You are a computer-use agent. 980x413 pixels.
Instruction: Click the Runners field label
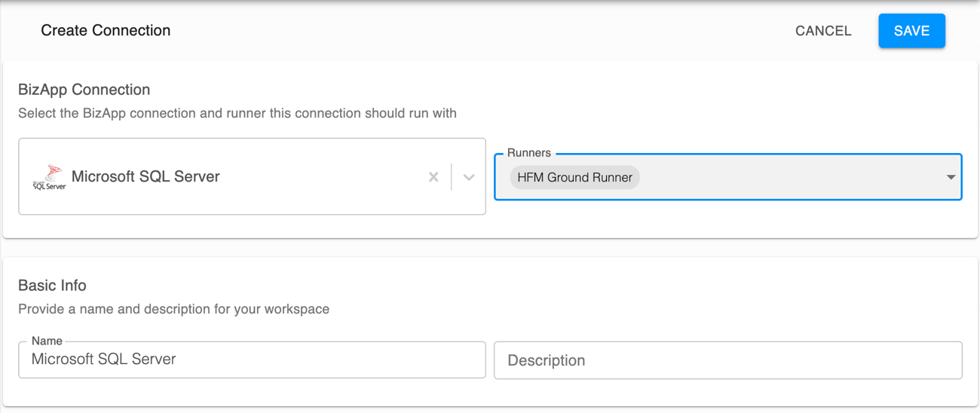[529, 153]
